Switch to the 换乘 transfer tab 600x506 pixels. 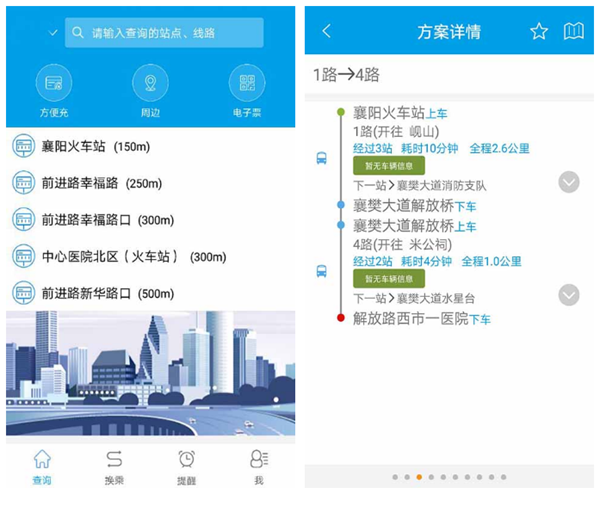click(114, 466)
